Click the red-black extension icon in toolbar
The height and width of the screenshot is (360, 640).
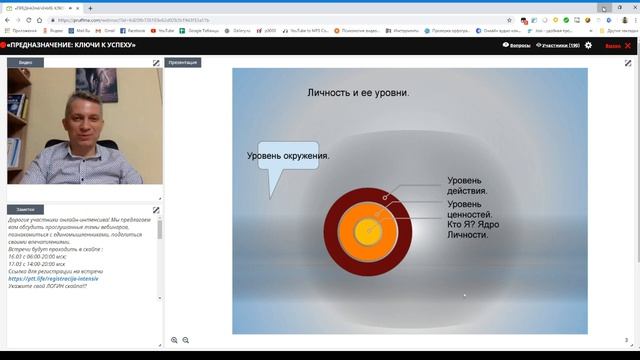524,20
